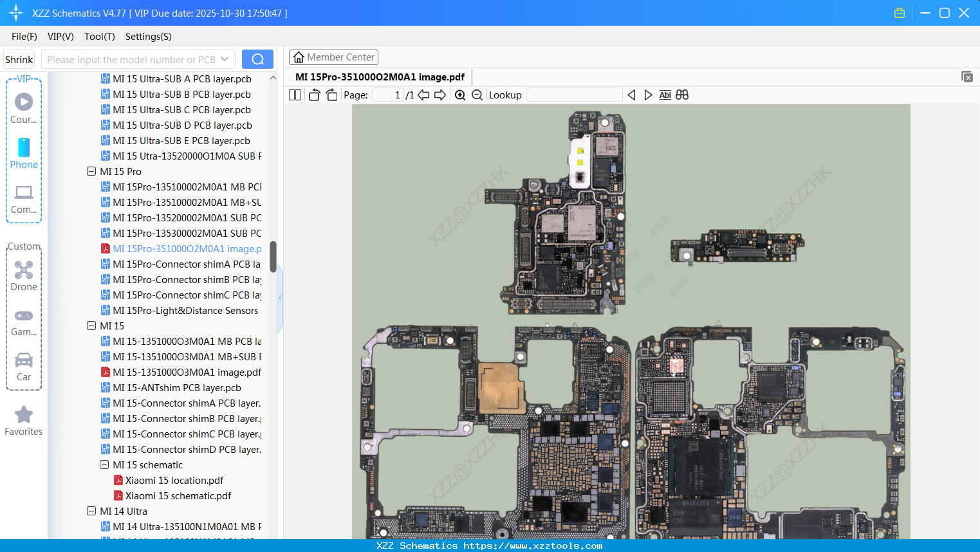The height and width of the screenshot is (552, 980).
Task: Zoom in on the PDF page
Action: point(460,95)
